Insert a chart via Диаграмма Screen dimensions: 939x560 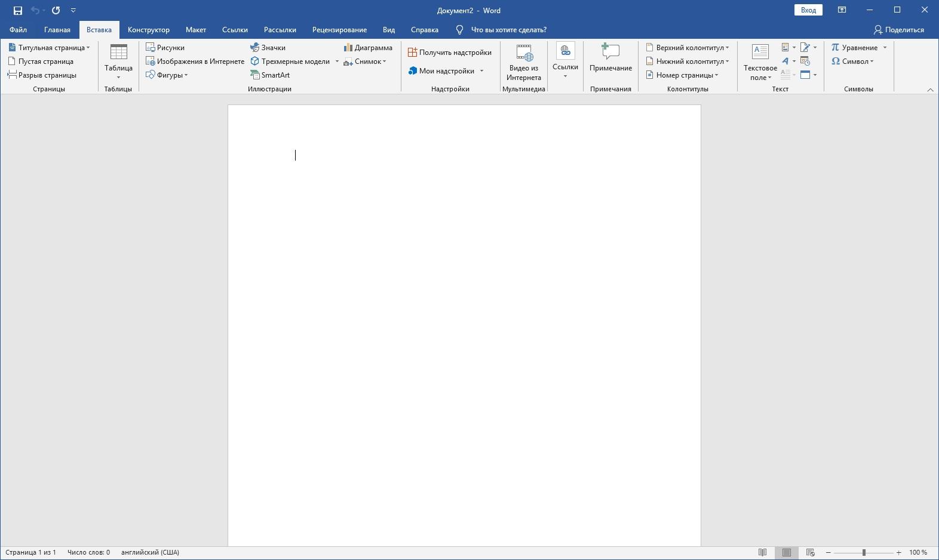click(368, 48)
